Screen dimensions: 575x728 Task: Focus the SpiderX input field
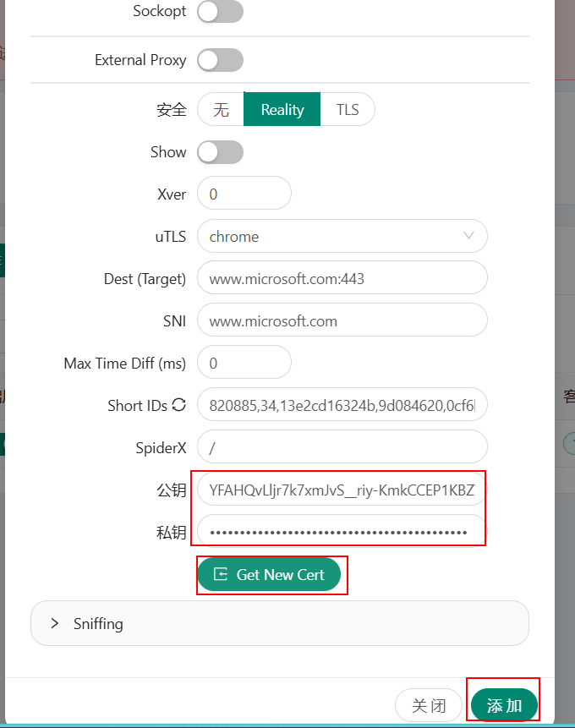pos(342,447)
